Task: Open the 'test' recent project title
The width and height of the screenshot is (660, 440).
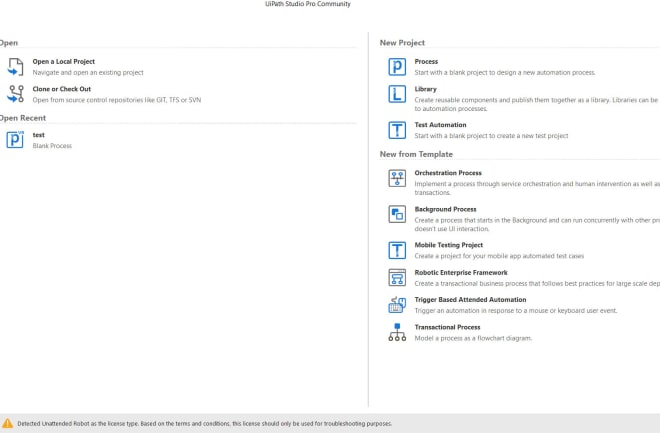Action: point(38,135)
